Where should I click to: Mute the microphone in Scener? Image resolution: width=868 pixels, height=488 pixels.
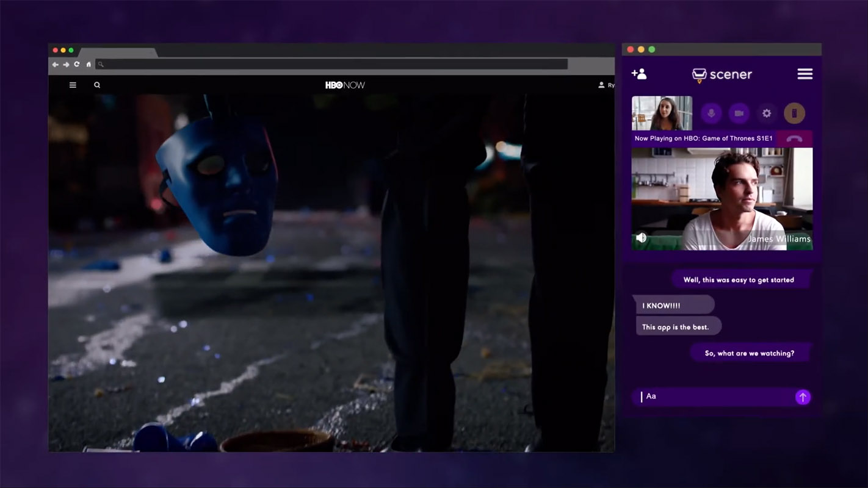711,113
